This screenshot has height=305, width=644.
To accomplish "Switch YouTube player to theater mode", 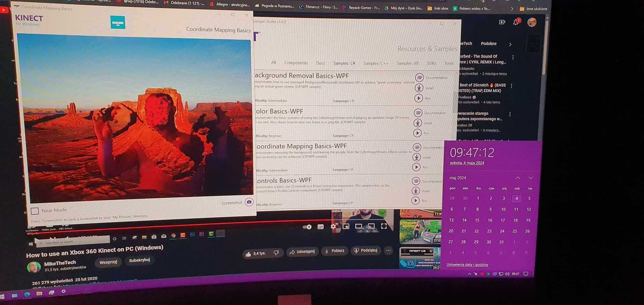I will tap(358, 226).
